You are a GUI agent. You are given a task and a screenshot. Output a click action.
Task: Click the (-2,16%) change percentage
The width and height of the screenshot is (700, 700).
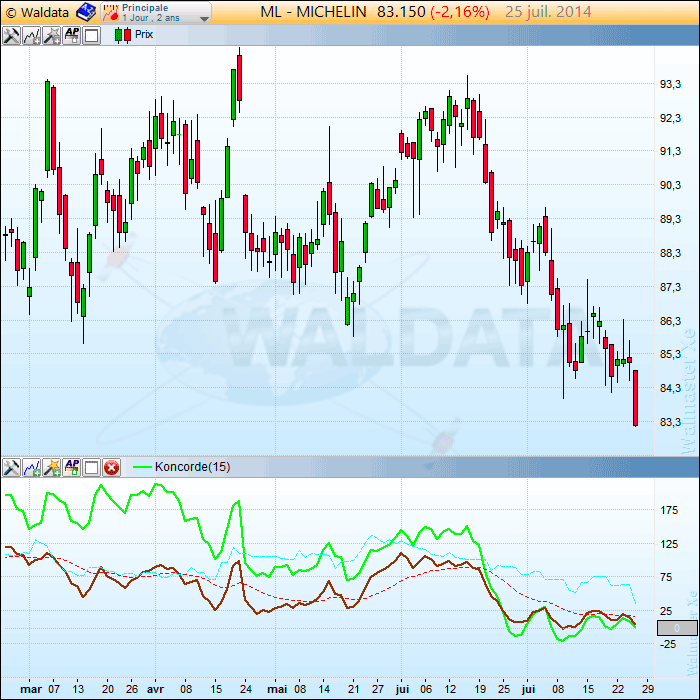click(x=460, y=12)
